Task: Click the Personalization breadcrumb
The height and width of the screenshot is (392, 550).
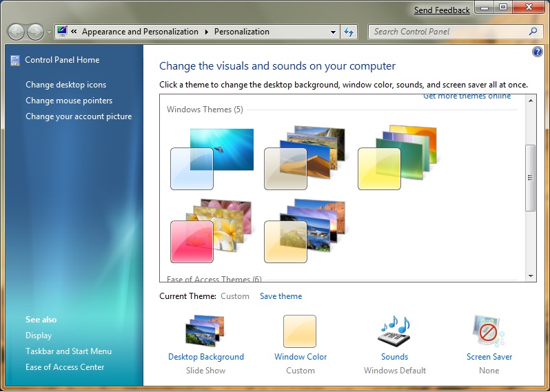Action: (x=242, y=32)
